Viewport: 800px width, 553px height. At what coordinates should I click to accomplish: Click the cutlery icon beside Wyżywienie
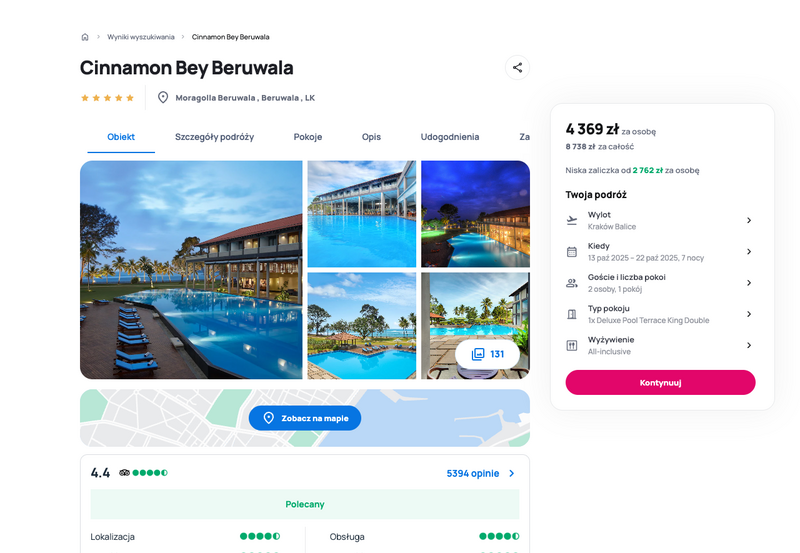[x=572, y=345]
